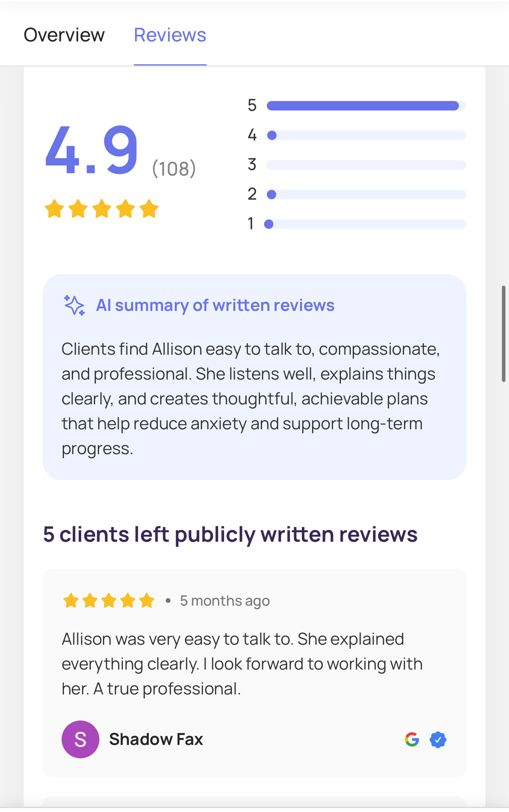Image resolution: width=509 pixels, height=812 pixels.
Task: Switch to the Reviews tab
Action: [x=170, y=35]
